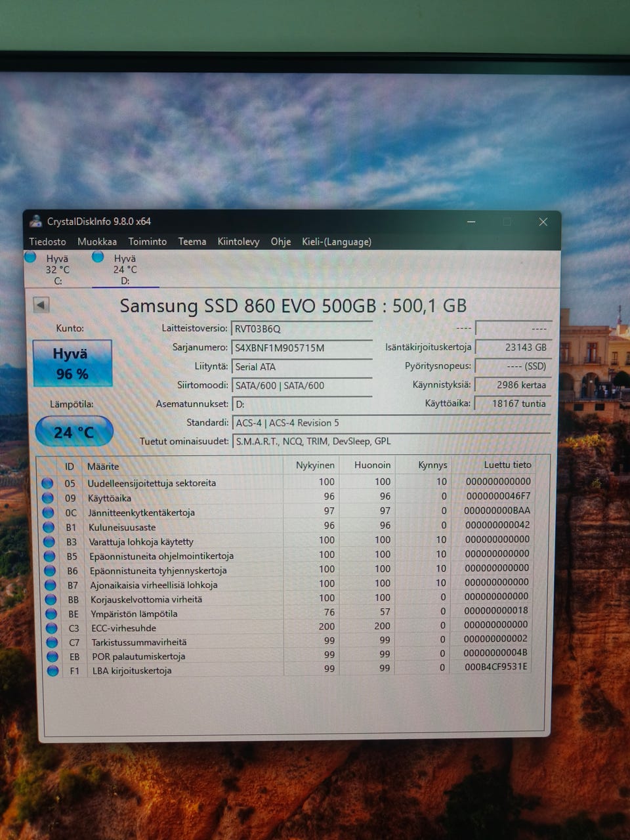Click the CrystalDiskInfo title bar app icon
Image resolution: width=630 pixels, height=840 pixels.
[x=36, y=221]
